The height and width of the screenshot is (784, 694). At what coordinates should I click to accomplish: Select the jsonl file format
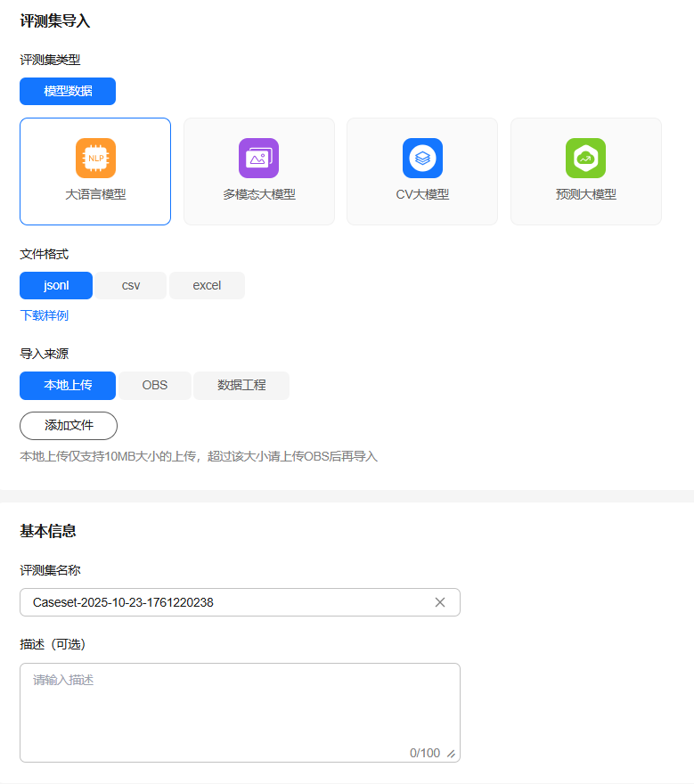pyautogui.click(x=56, y=285)
